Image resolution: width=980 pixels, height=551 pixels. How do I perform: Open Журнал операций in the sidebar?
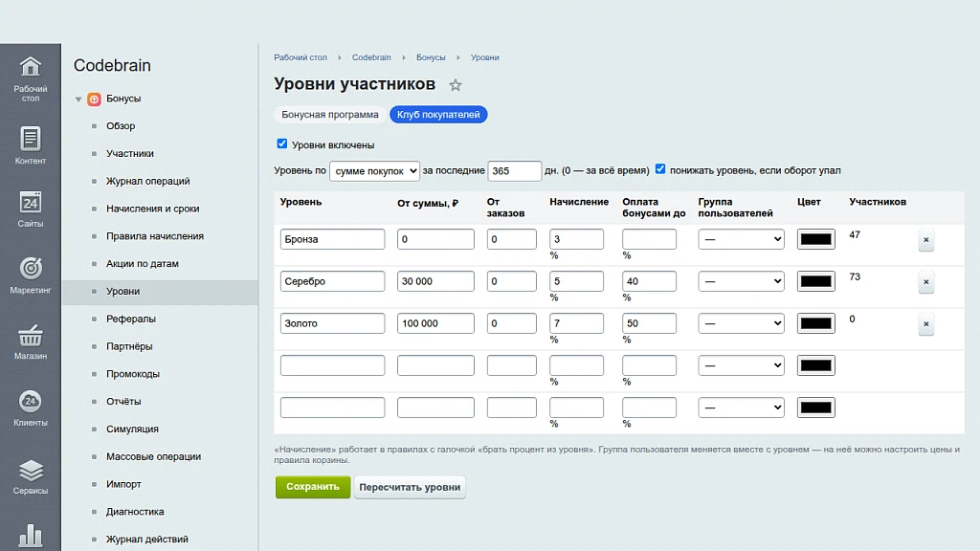148,181
